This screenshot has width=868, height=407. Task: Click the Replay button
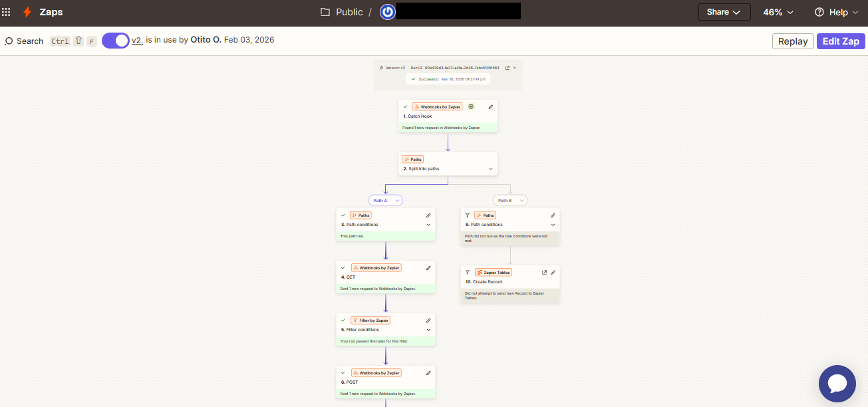793,41
